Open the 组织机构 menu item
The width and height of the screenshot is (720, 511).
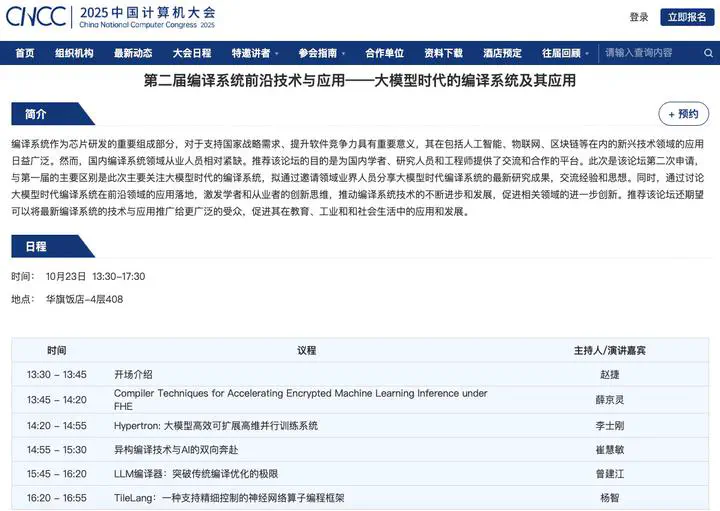(74, 53)
